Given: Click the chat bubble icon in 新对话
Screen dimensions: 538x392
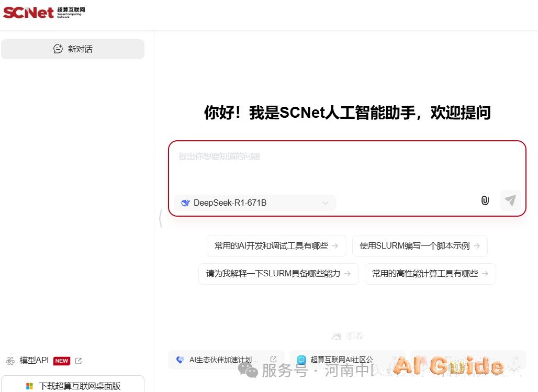Looking at the screenshot, I should pos(58,49).
